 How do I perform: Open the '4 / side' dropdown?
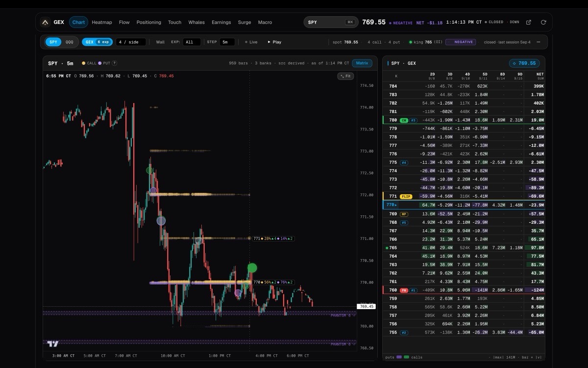point(132,42)
